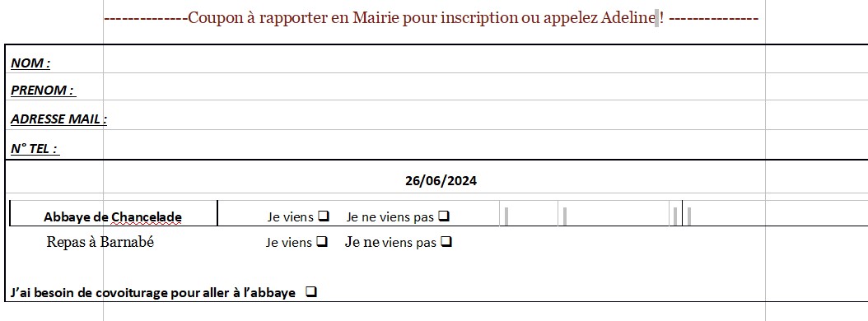Click the word Chancelade with red spelling underline
The height and width of the screenshot is (321, 868).
(146, 217)
